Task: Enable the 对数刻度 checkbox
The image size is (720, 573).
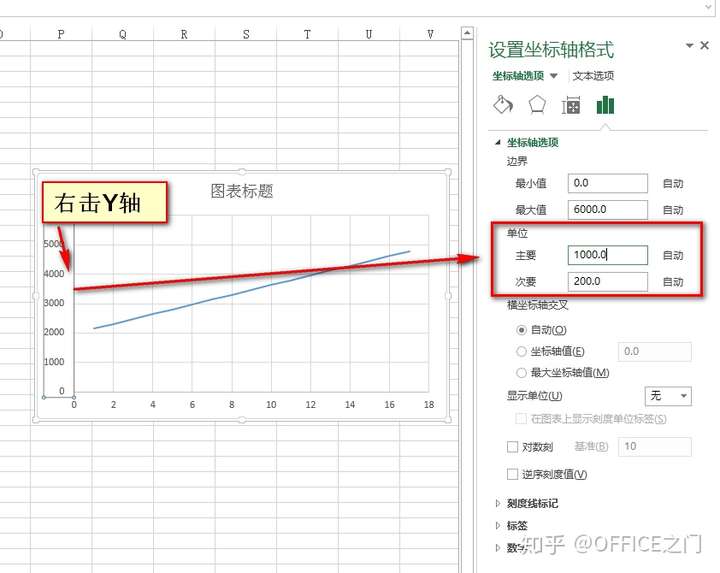Action: (x=512, y=447)
